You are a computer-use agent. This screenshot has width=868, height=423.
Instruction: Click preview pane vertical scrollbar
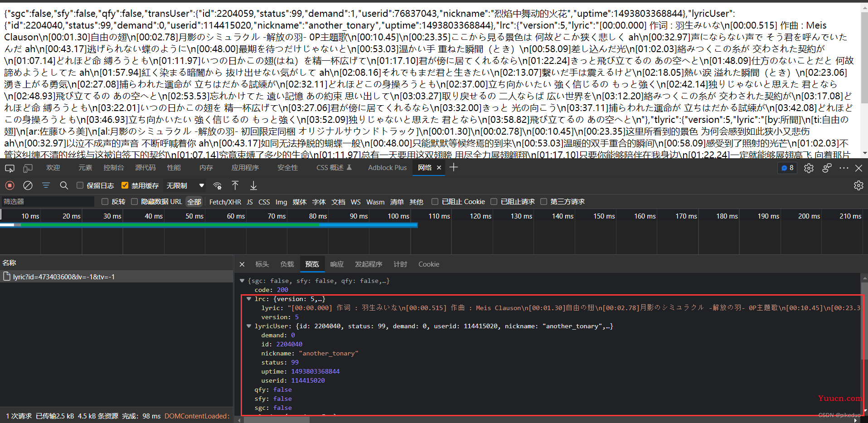pos(864,320)
